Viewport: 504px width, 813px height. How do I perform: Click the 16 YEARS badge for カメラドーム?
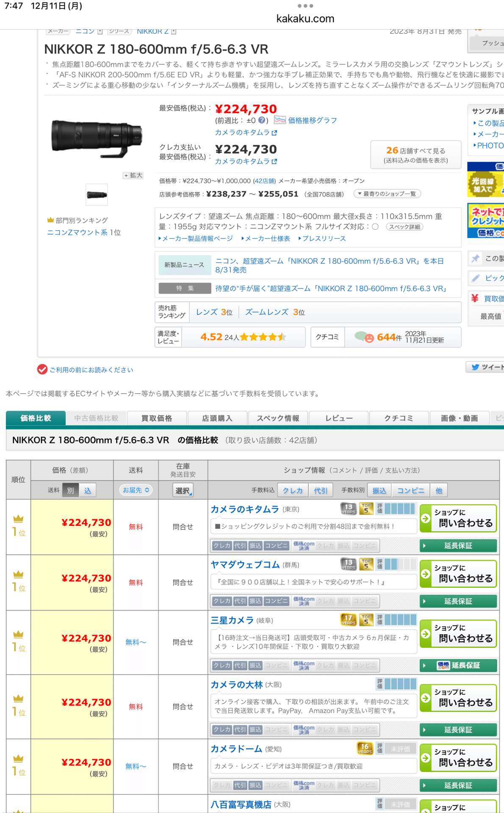click(365, 748)
